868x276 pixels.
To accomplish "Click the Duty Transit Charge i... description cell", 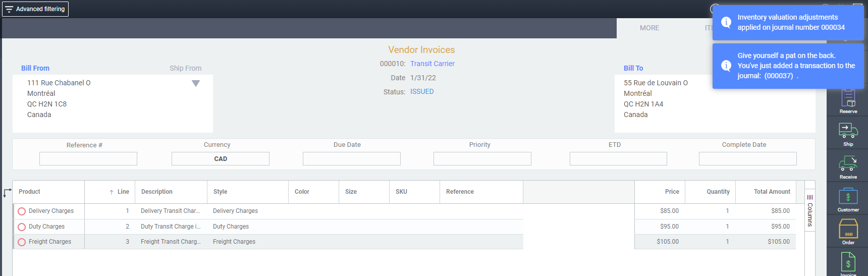I will click(x=171, y=227).
